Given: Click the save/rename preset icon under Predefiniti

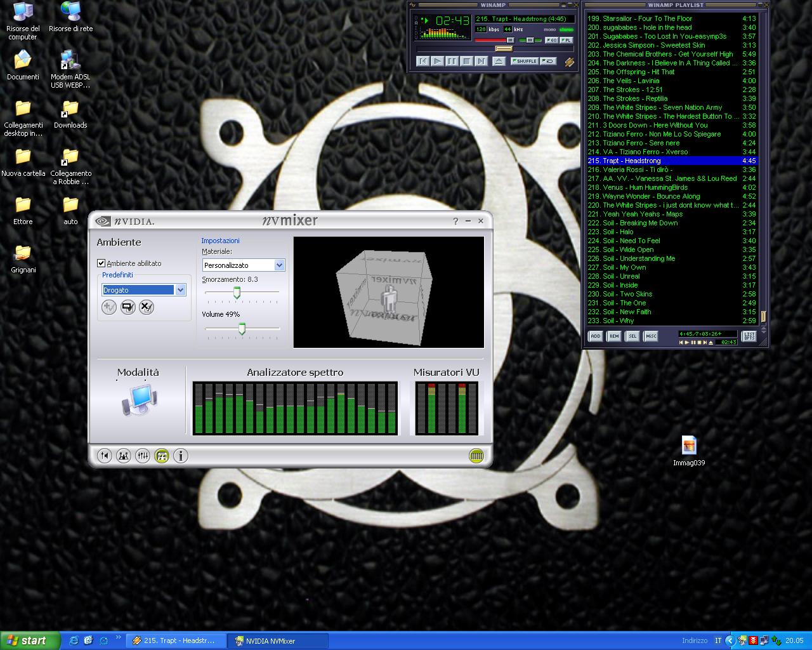Looking at the screenshot, I should tap(128, 307).
